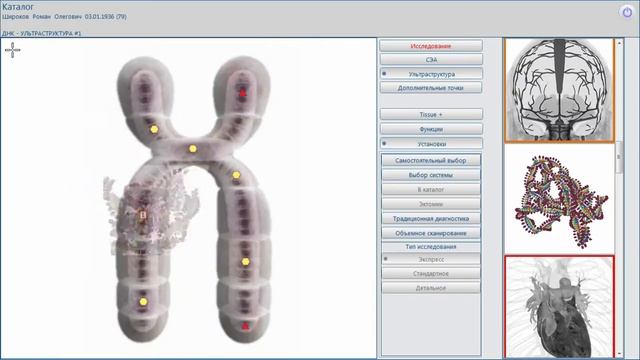Open the heart thumbnail
The image size is (640, 360).
(560, 307)
